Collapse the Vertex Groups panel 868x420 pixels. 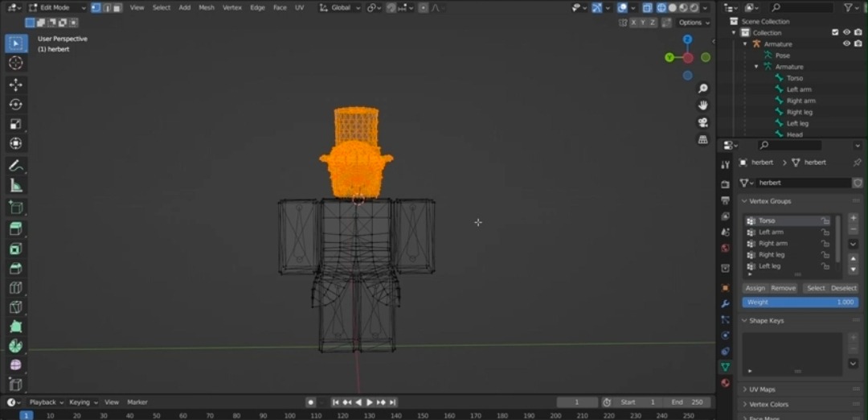[x=769, y=201]
